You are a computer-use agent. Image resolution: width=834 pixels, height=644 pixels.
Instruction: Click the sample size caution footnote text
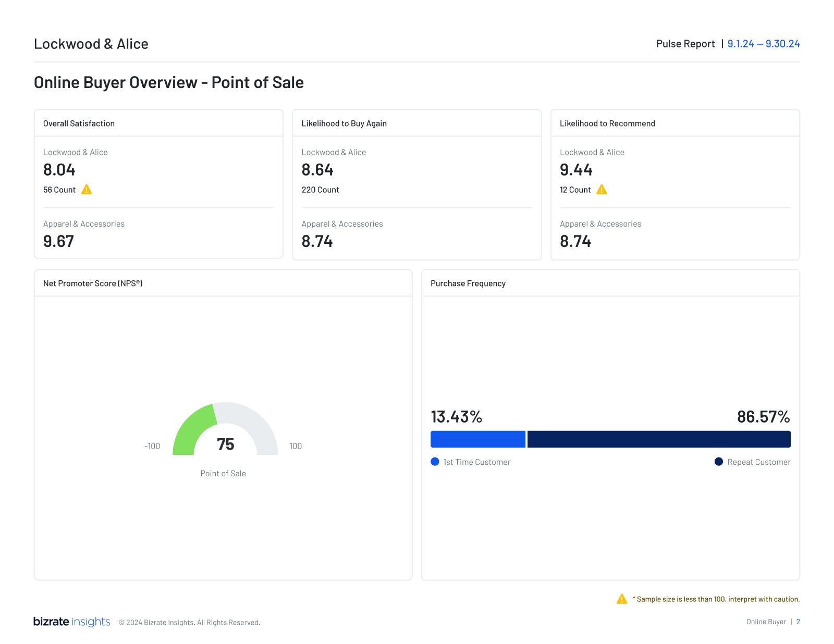[716, 599]
